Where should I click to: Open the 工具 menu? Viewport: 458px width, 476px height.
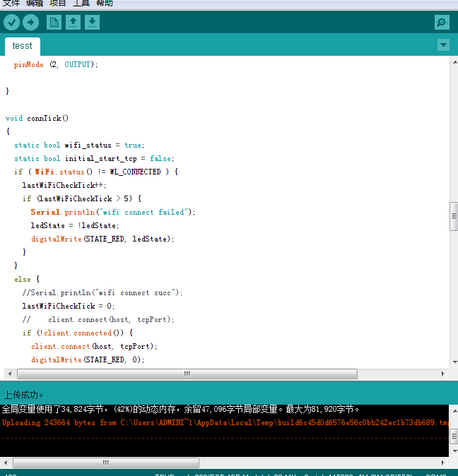coord(81,4)
